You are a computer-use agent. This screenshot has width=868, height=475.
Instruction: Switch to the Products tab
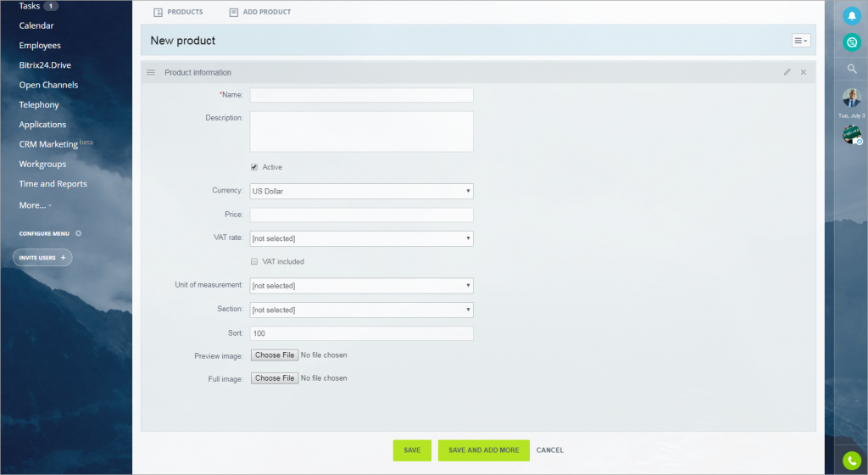(178, 12)
